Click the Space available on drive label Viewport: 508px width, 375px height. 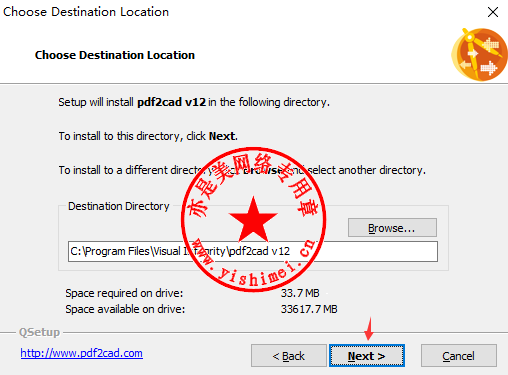point(125,309)
